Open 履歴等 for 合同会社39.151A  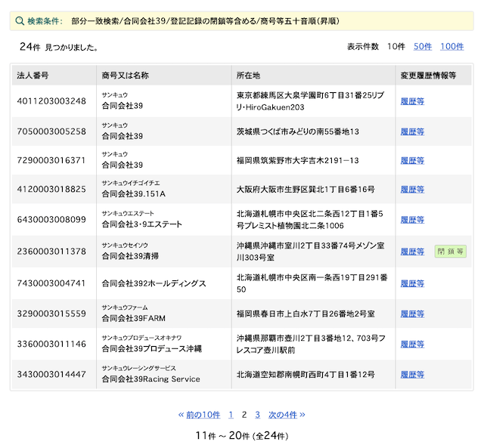pyautogui.click(x=412, y=190)
